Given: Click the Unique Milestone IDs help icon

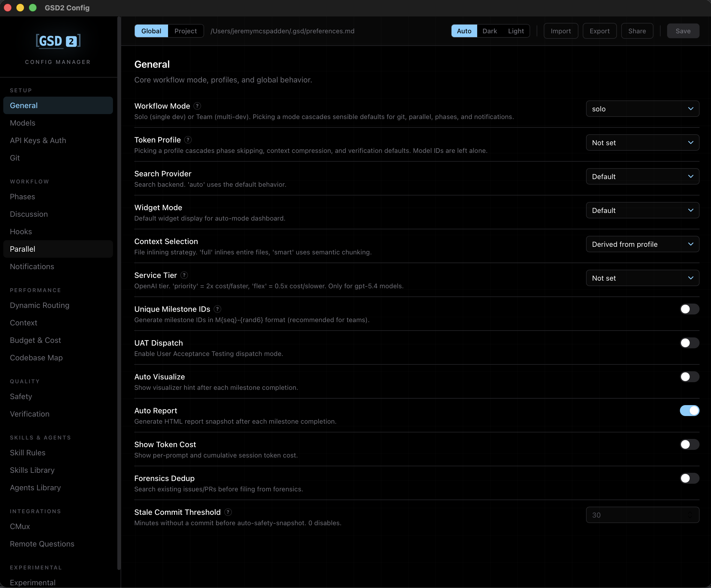Looking at the screenshot, I should (217, 309).
